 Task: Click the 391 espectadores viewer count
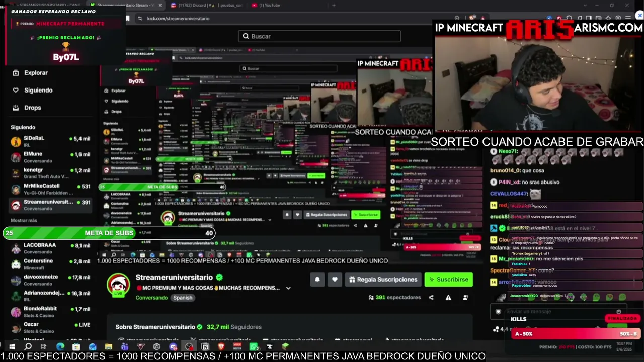394,298
